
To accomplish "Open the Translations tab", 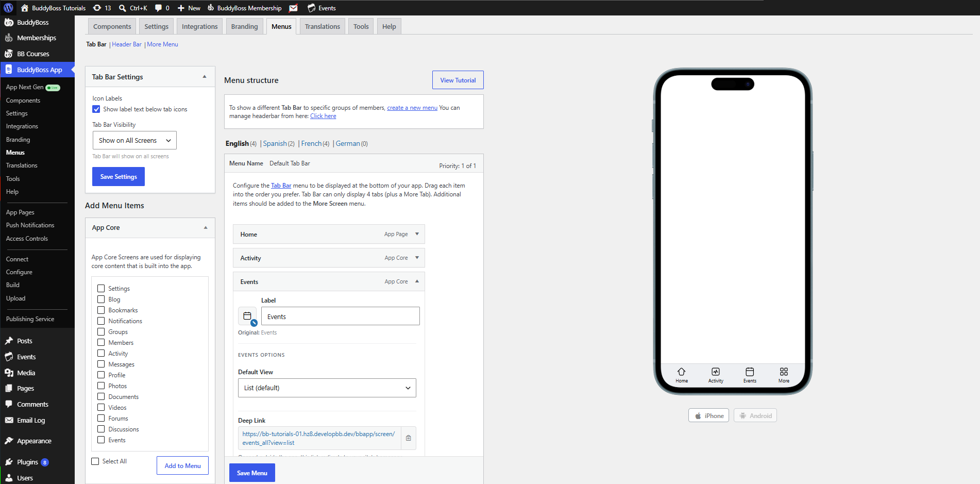I will point(323,26).
